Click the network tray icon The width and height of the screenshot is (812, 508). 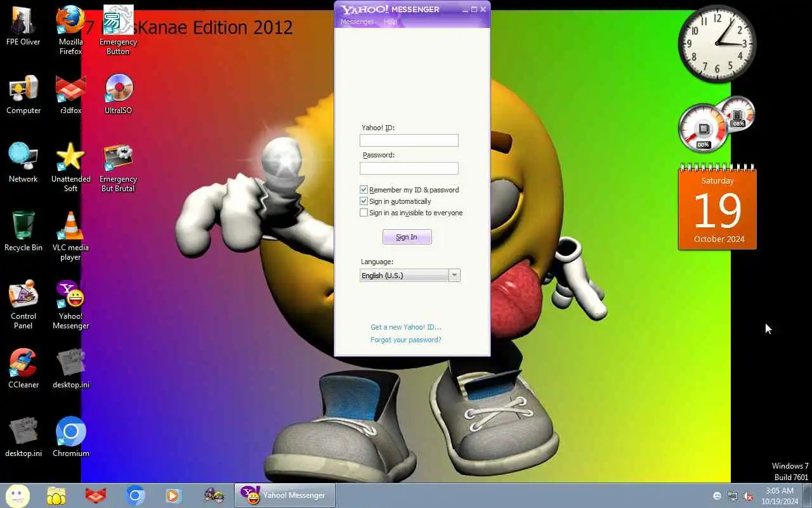point(733,496)
